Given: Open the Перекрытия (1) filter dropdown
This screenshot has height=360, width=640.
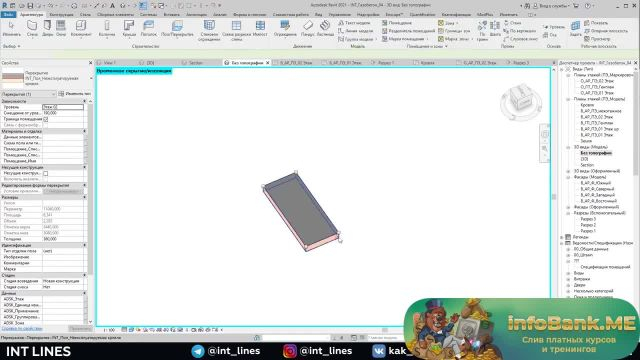Looking at the screenshot, I should [29, 94].
